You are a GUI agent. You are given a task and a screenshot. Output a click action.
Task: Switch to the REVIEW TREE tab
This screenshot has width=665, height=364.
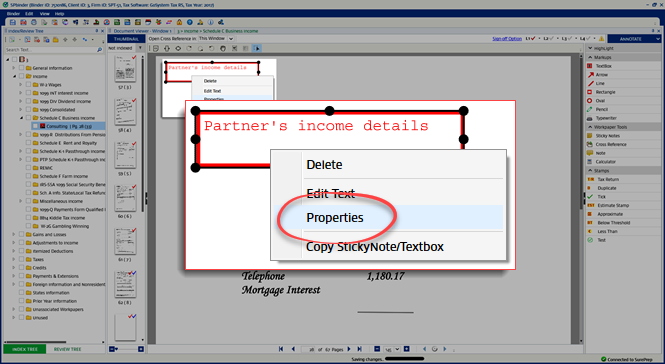point(67,349)
